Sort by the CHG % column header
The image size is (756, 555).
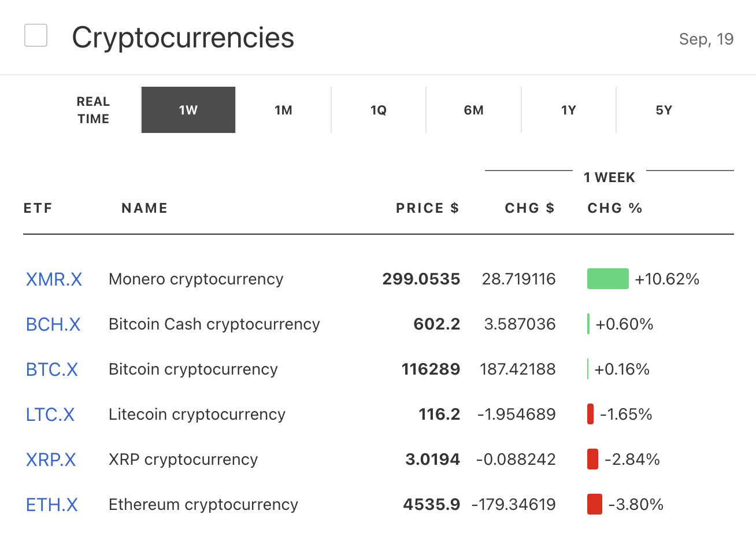point(614,208)
